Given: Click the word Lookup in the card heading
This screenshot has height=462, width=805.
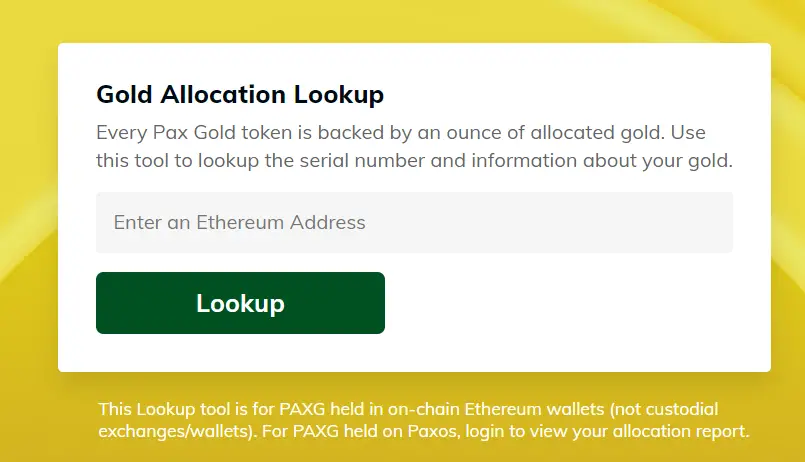Looking at the screenshot, I should coord(339,94).
